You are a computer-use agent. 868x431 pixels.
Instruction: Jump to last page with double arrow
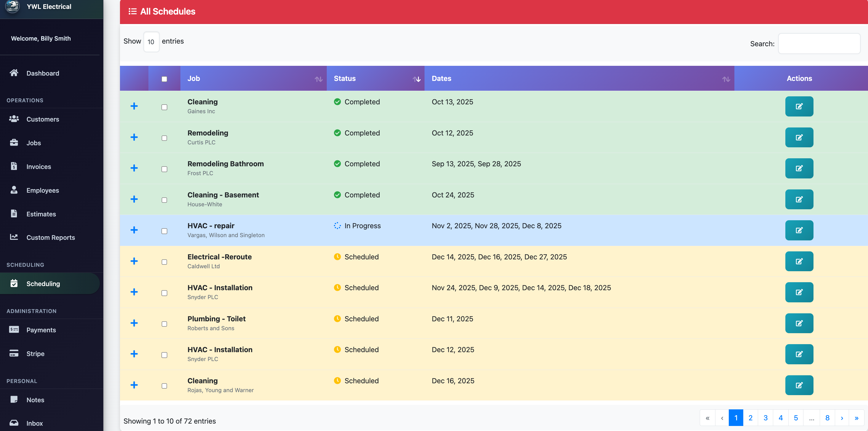(x=856, y=417)
